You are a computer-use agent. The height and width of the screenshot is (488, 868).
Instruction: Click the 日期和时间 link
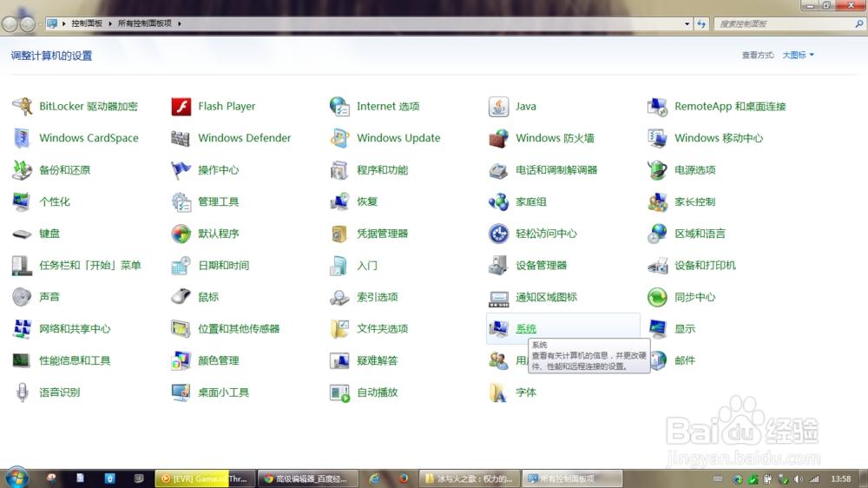point(224,266)
